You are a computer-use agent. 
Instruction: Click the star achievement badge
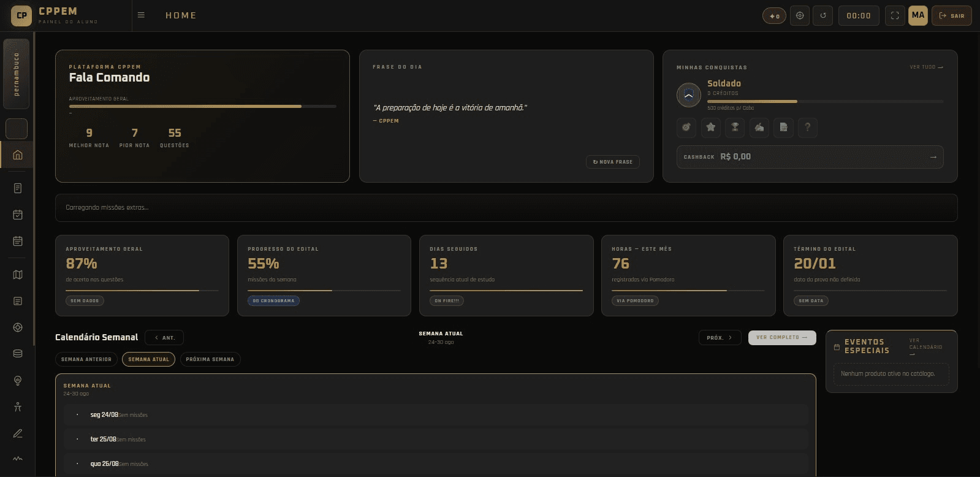click(711, 128)
